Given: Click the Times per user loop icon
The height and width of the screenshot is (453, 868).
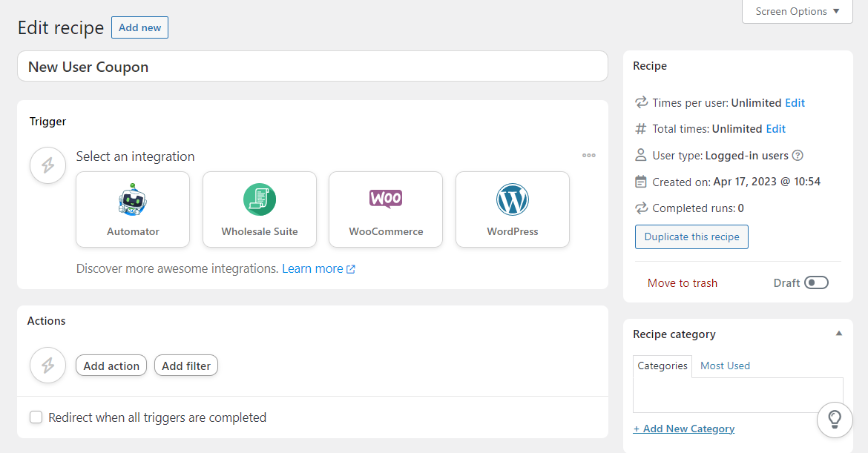Looking at the screenshot, I should tap(641, 102).
